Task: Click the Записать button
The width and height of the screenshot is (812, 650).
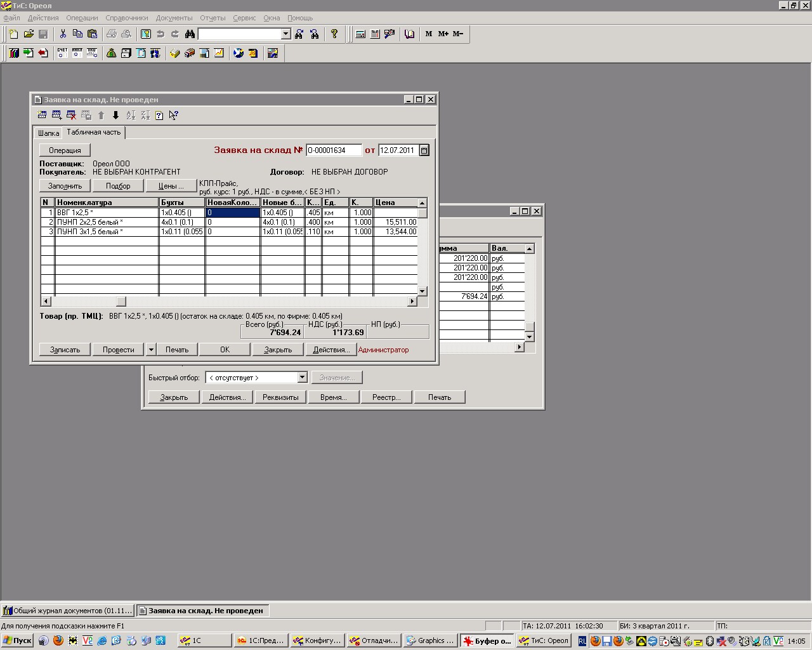Action: tap(65, 350)
